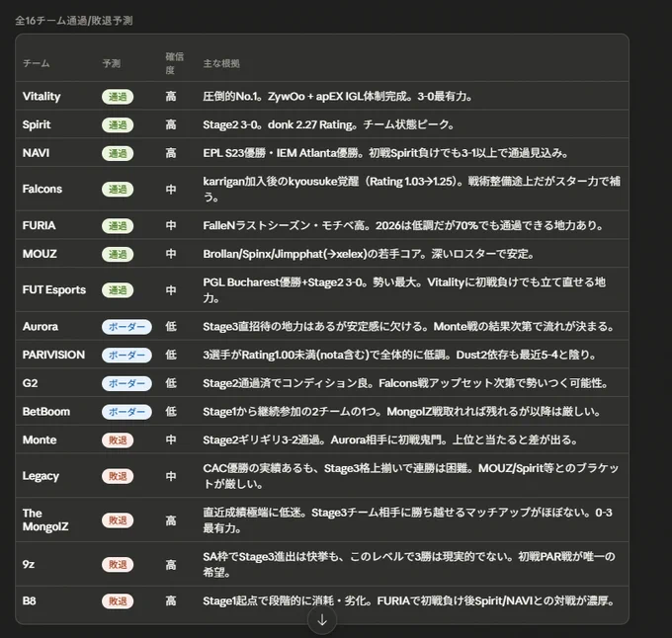Click the confidence 中 in Monte row
Screen dimensions: 672x638
coord(171,439)
